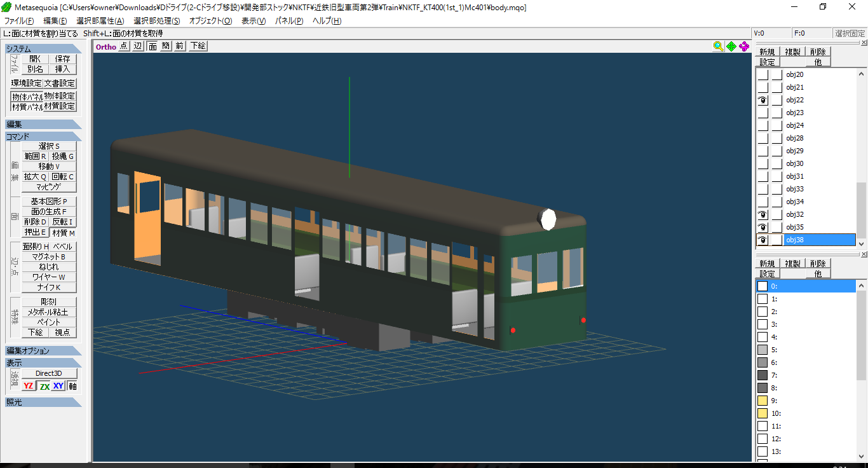Viewport: 868px width, 468px height.
Task: Hide obj32 with its eye icon
Action: click(x=763, y=214)
